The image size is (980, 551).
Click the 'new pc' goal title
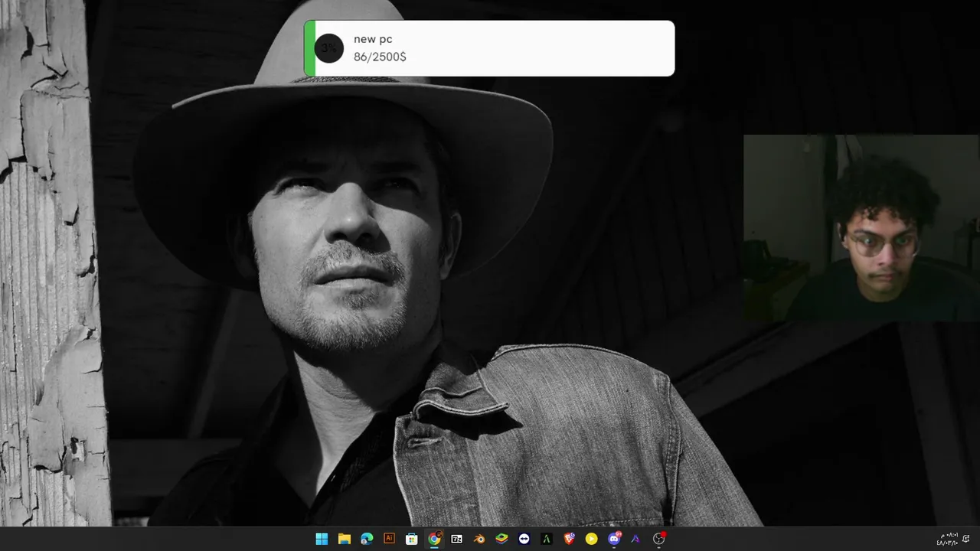(x=373, y=39)
